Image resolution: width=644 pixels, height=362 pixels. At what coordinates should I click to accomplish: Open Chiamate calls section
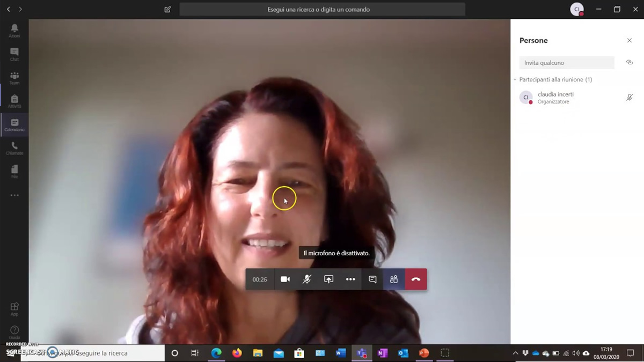click(x=14, y=149)
